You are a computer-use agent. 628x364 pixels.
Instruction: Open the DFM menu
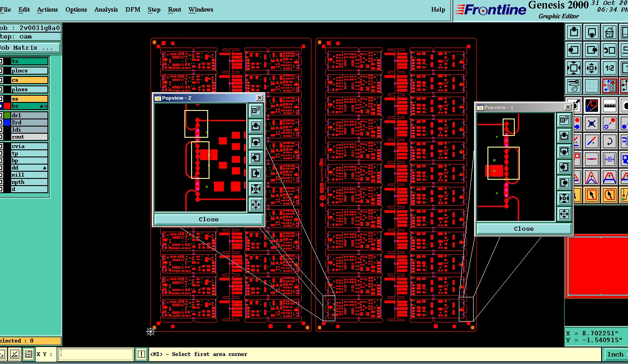point(133,9)
